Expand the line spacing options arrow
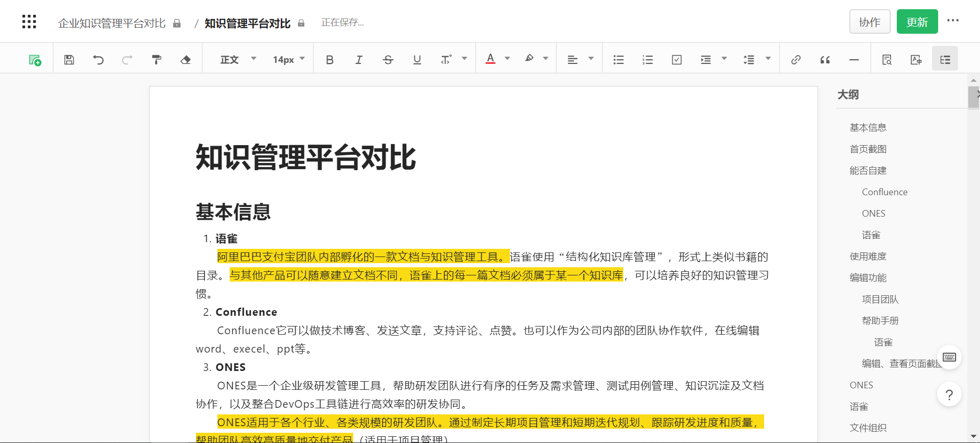This screenshot has width=980, height=443. (x=768, y=59)
